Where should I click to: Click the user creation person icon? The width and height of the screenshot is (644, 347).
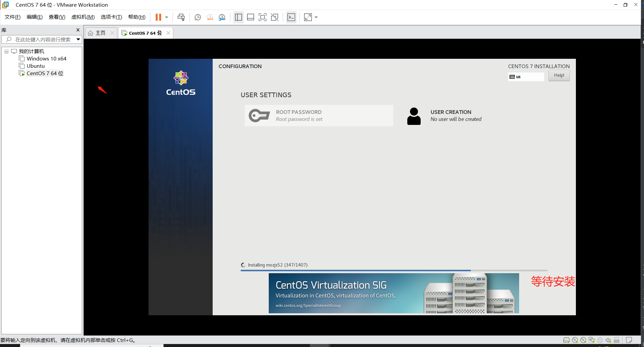[414, 116]
